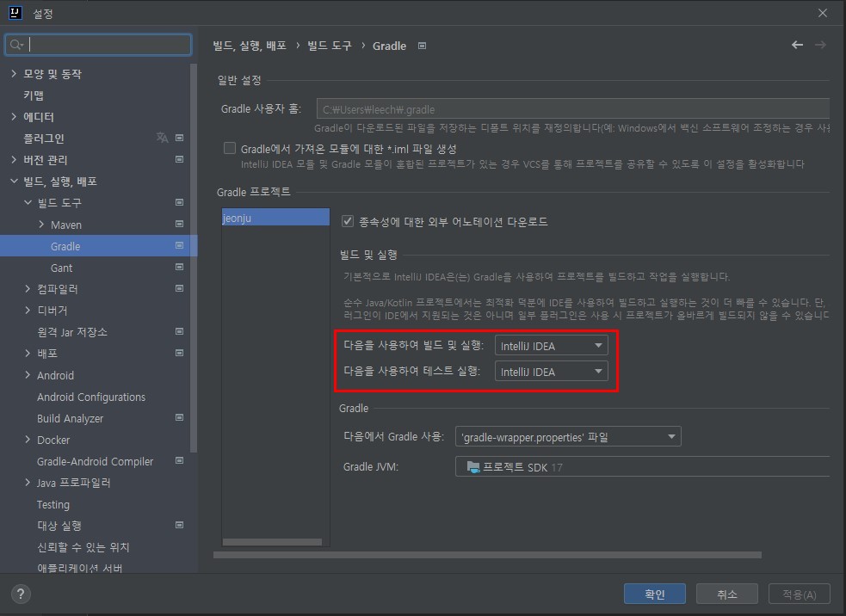The height and width of the screenshot is (616, 846).
Task: Click the 적용(A) apply button
Action: [x=799, y=594]
